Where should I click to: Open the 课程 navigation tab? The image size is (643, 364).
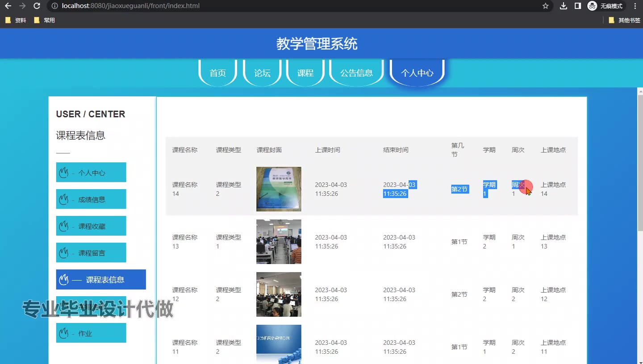tap(305, 73)
